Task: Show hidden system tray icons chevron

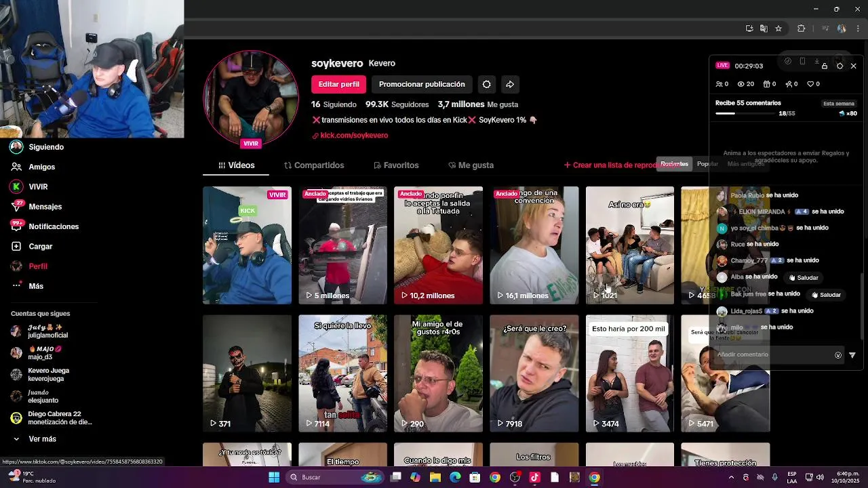Action: tap(731, 477)
